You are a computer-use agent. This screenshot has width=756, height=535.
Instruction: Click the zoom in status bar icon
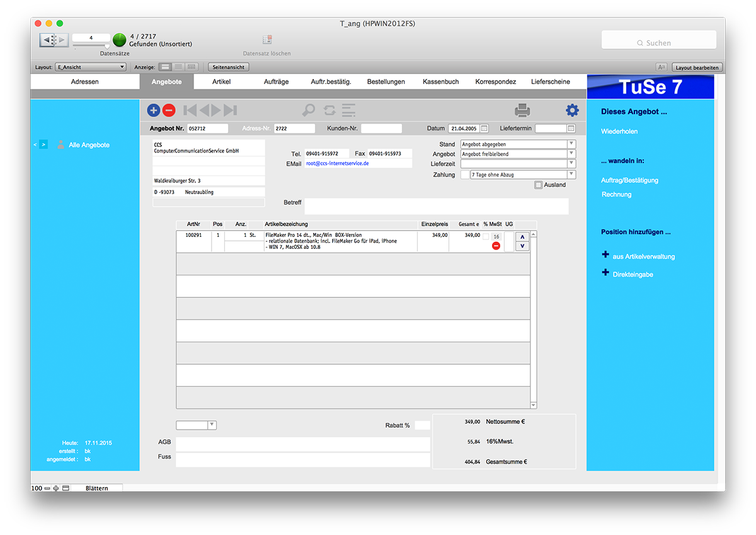point(56,488)
